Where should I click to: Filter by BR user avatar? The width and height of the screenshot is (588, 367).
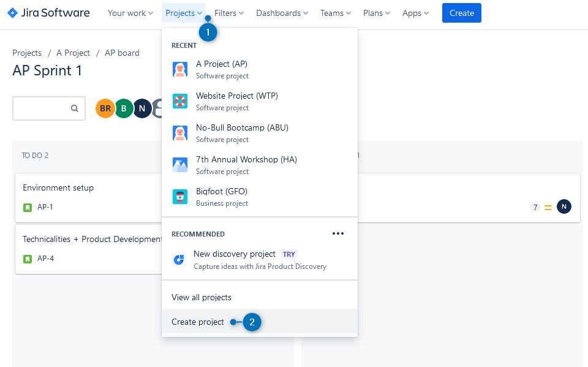[105, 108]
